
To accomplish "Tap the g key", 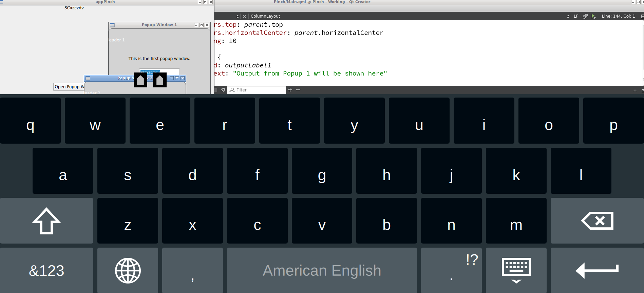I will point(322,171).
